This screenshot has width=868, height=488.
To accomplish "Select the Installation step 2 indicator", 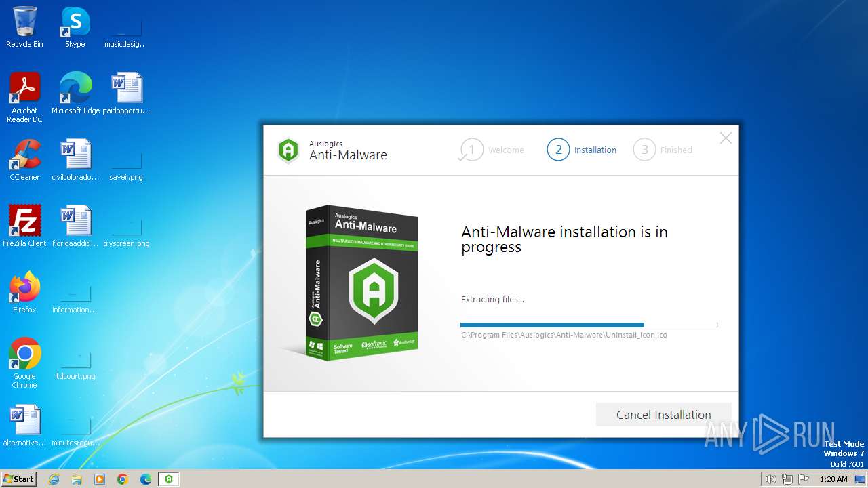I will [582, 150].
